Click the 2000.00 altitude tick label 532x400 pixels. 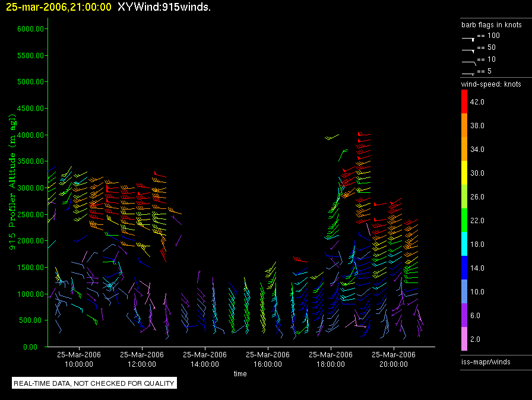pos(30,241)
